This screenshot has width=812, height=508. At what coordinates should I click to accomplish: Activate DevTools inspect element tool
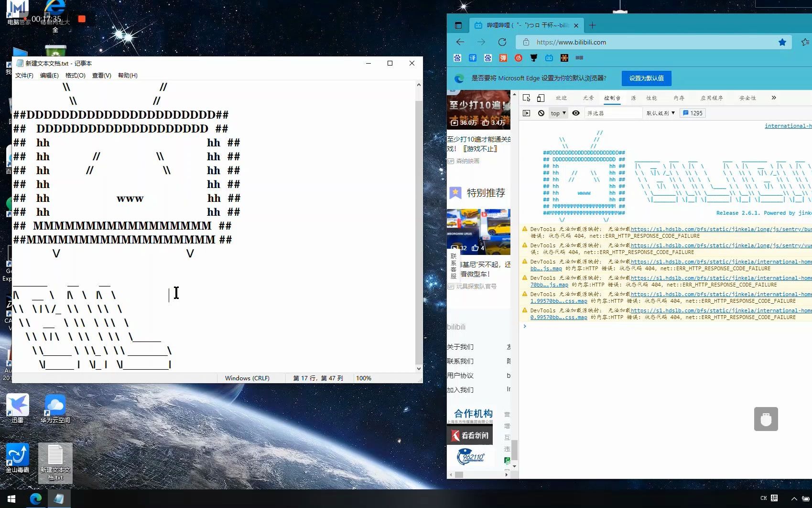tap(526, 98)
